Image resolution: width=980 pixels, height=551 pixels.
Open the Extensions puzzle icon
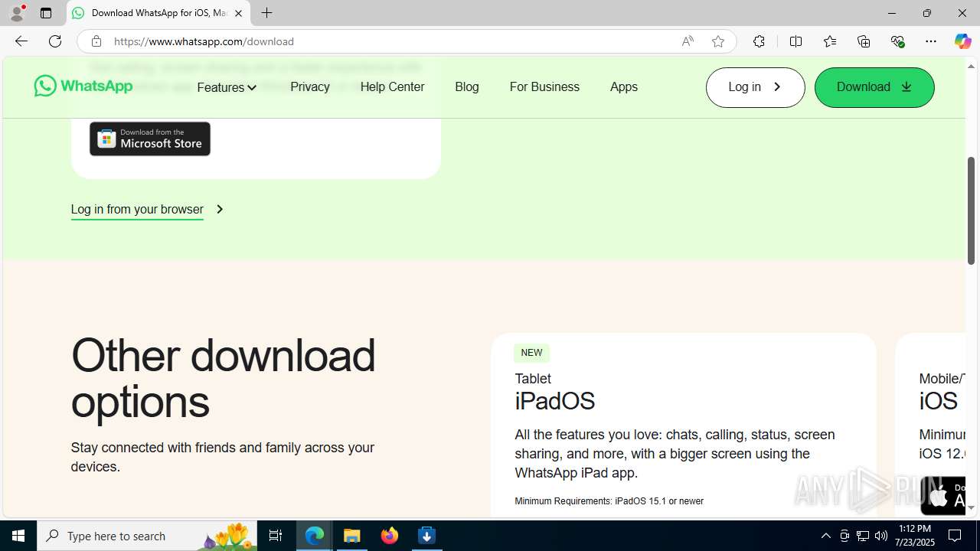click(759, 41)
